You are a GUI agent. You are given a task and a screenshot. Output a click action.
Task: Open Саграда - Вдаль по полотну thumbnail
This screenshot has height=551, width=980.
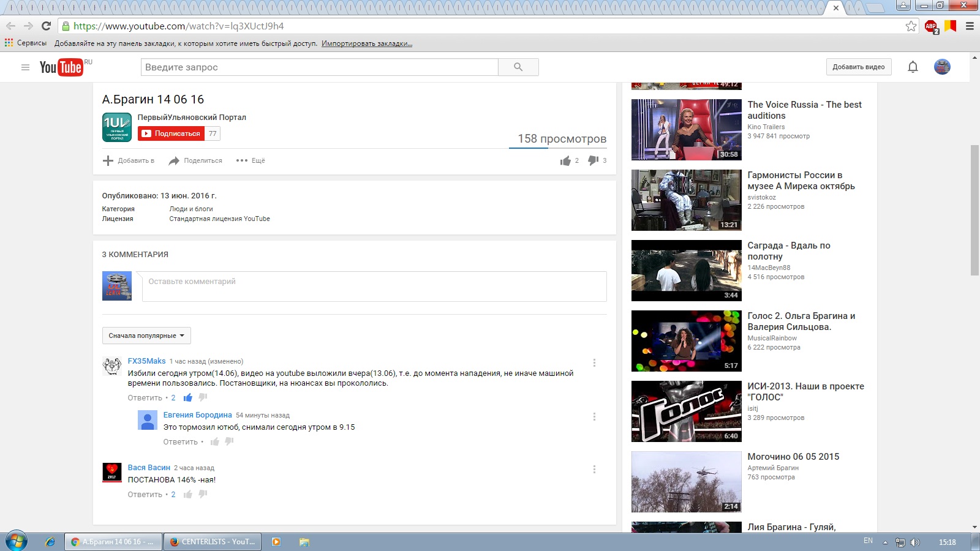click(x=687, y=271)
